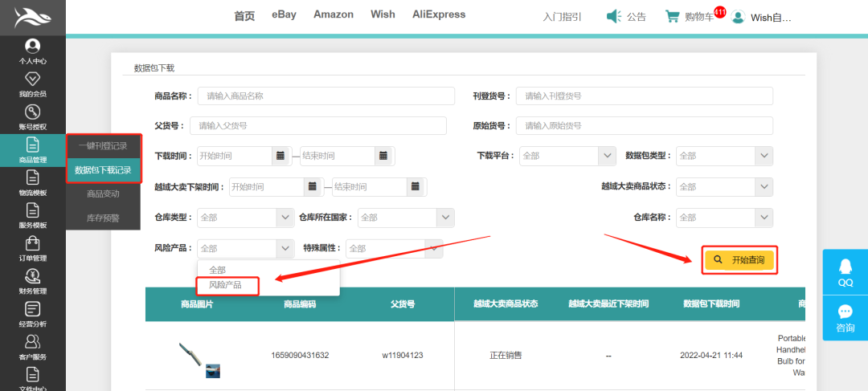
Task: Open 数据包下载记录 submenu item
Action: coord(104,170)
